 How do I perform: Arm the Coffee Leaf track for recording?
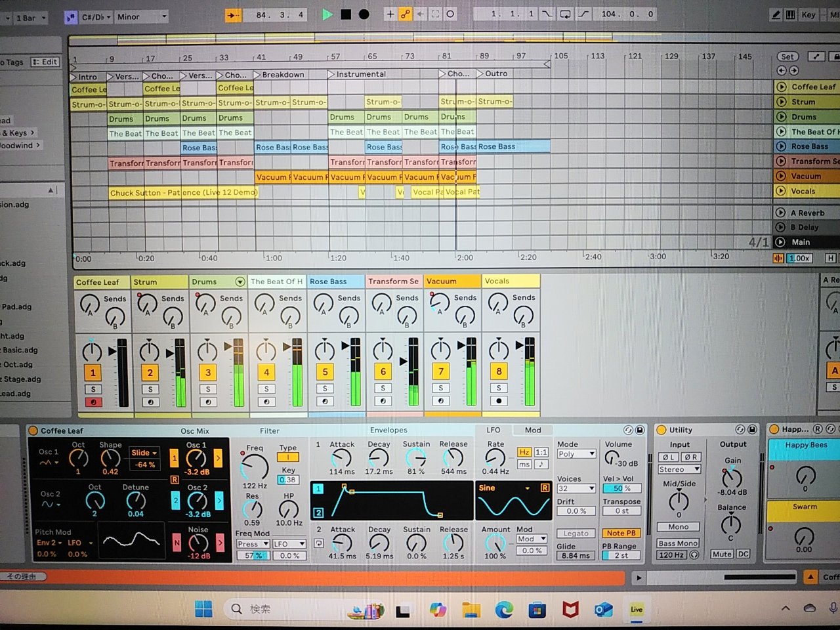point(93,402)
